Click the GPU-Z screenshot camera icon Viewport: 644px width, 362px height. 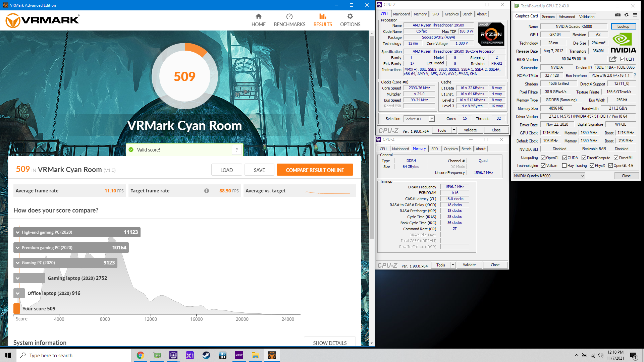point(618,15)
